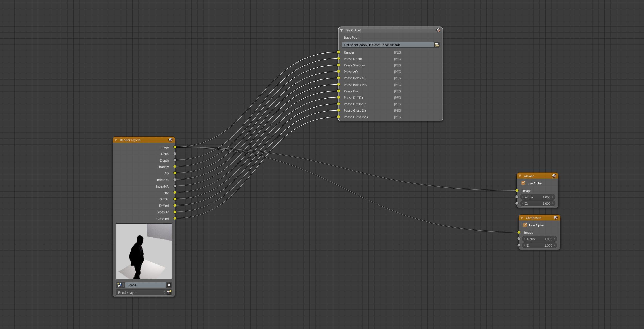Click the Shadow output socket
Screen dimensions: 644x329
pos(175,167)
